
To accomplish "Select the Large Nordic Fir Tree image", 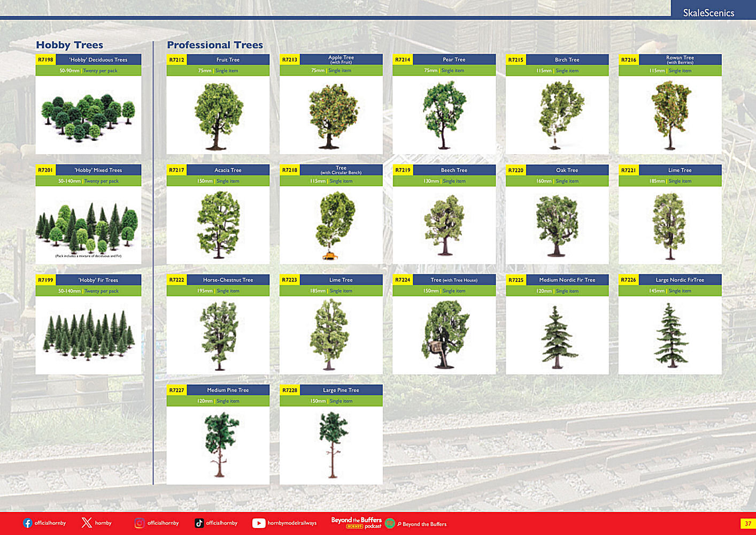I will pos(670,335).
